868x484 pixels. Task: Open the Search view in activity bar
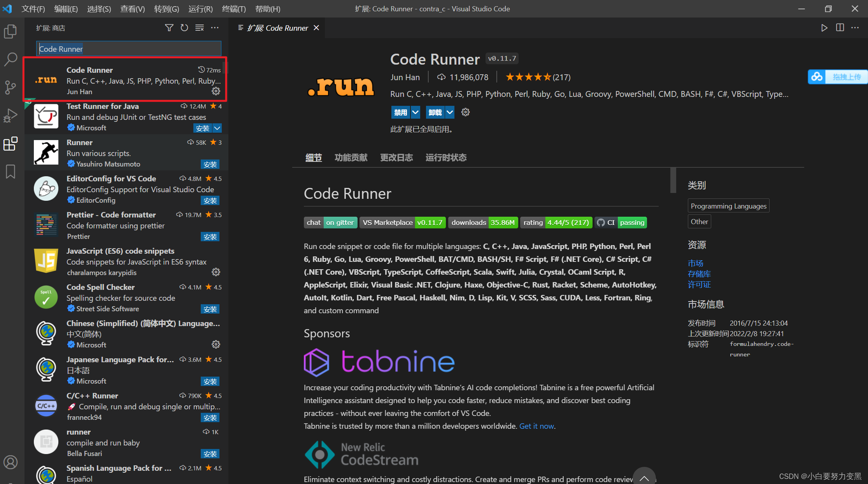pyautogui.click(x=11, y=59)
